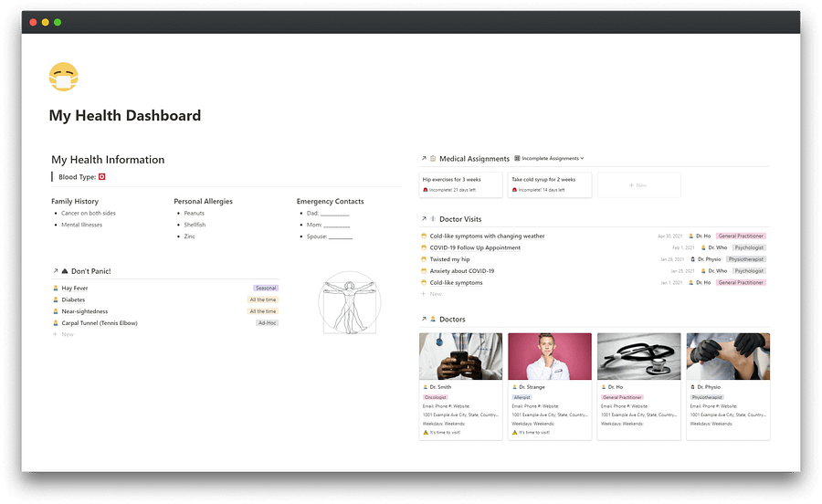Screen dimensions: 822x504
Task: Click the masked face page icon
Action: click(63, 77)
